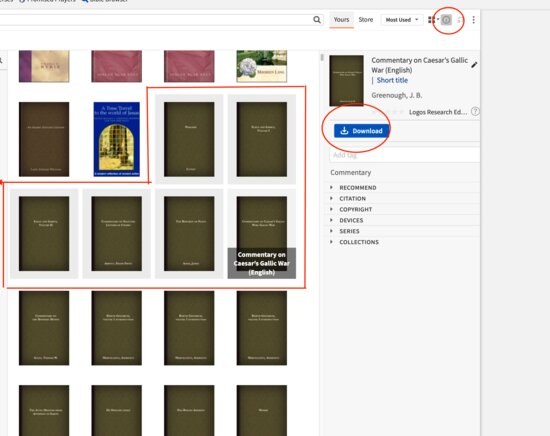Click the information panel scrollbar handle
This screenshot has width=550, height=436.
(x=322, y=58)
